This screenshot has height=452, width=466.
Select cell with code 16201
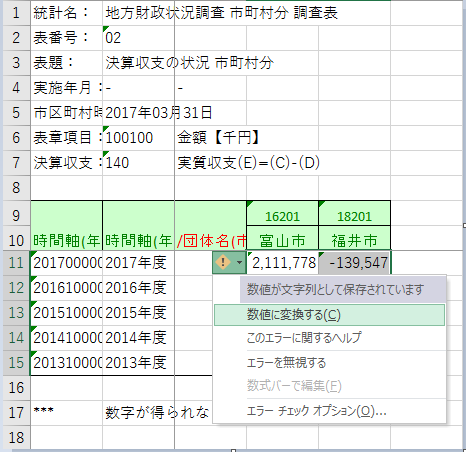click(x=282, y=213)
